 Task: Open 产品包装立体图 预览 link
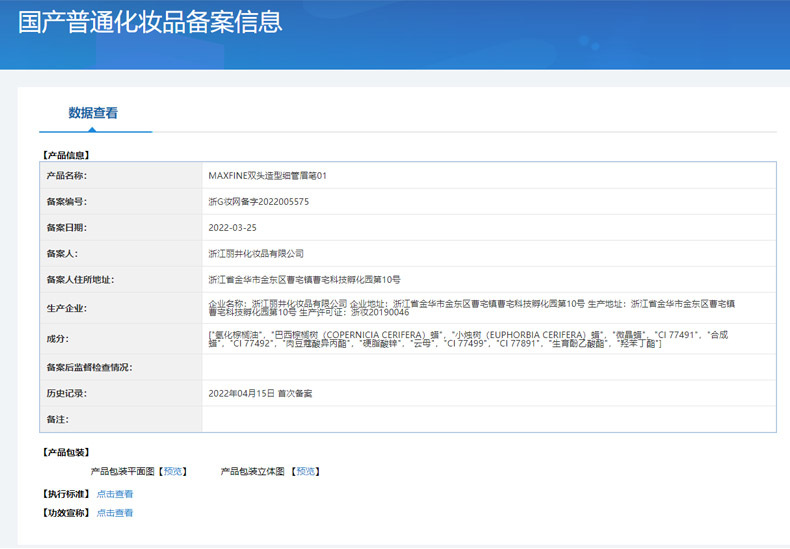[x=306, y=471]
